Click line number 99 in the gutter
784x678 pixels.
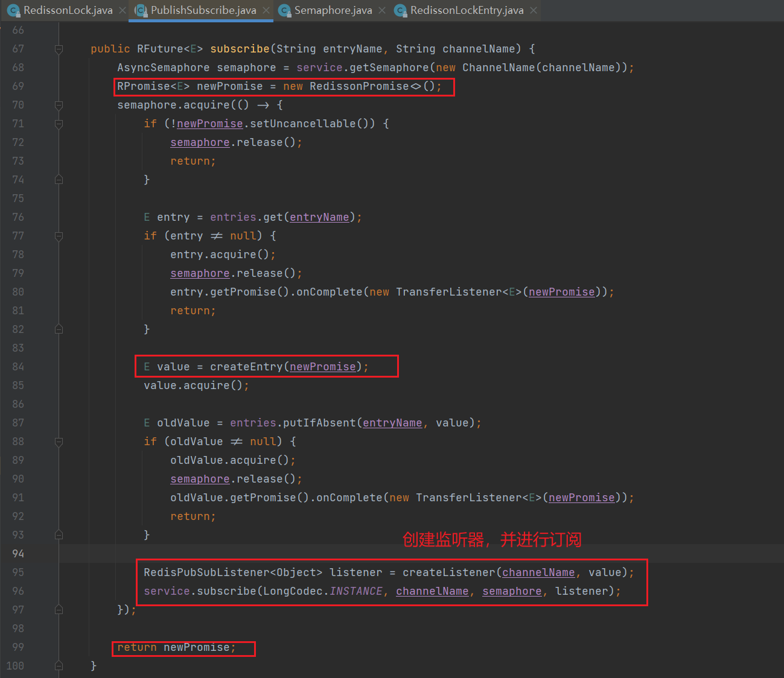(18, 647)
